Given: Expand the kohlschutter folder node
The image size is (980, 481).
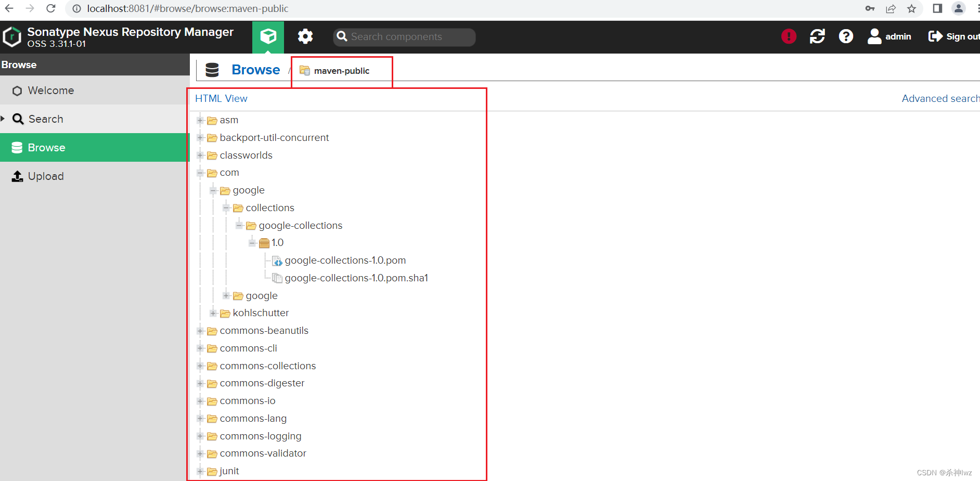Looking at the screenshot, I should (x=213, y=313).
